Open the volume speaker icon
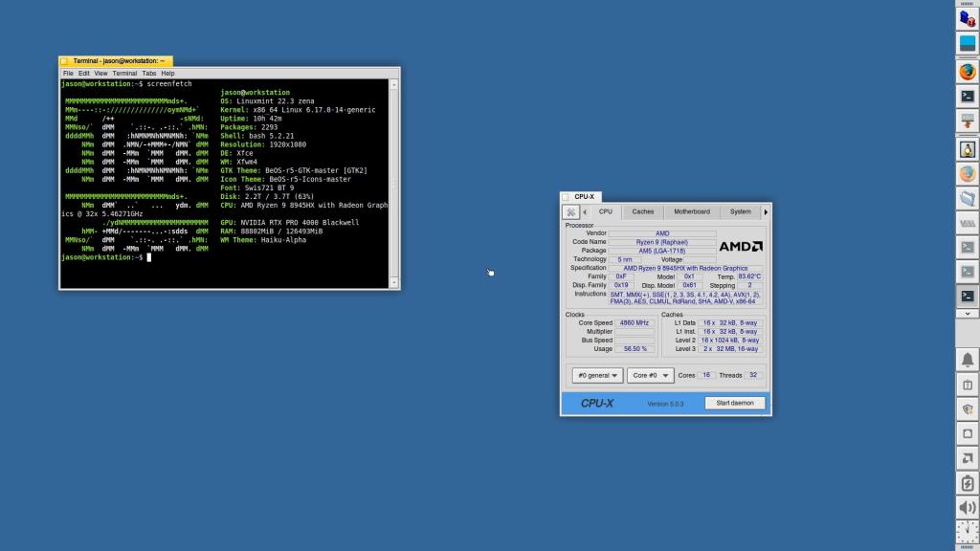Image resolution: width=980 pixels, height=551 pixels. 968,508
